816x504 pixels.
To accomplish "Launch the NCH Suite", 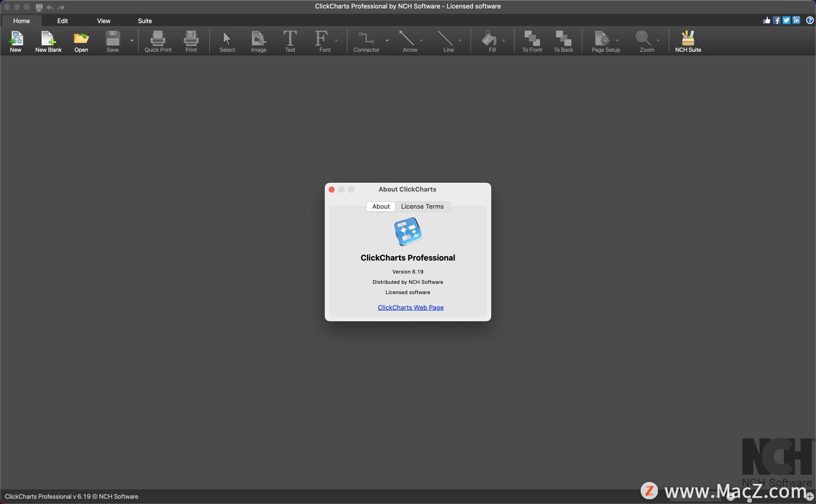I will pos(688,42).
